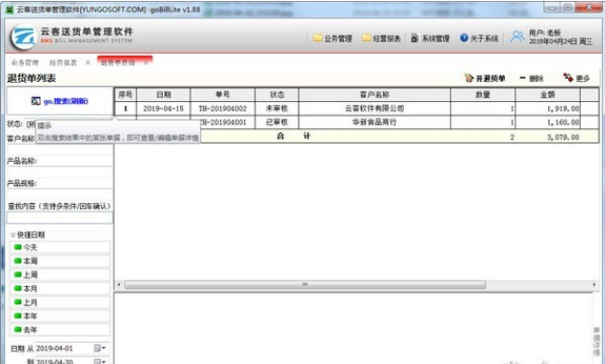This screenshot has width=605, height=364.
Task: Click 客户名称 input field
Action: point(60,150)
